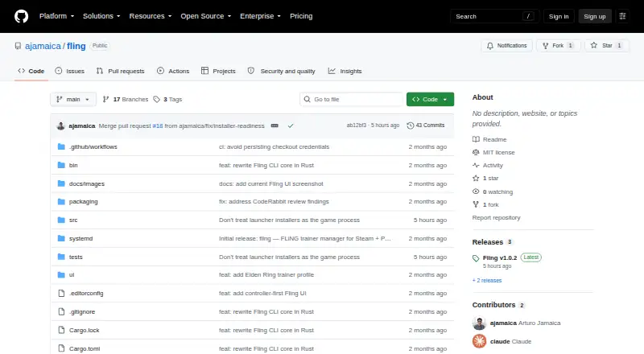Click the bin folder icon
The image size is (644, 354).
click(61, 165)
